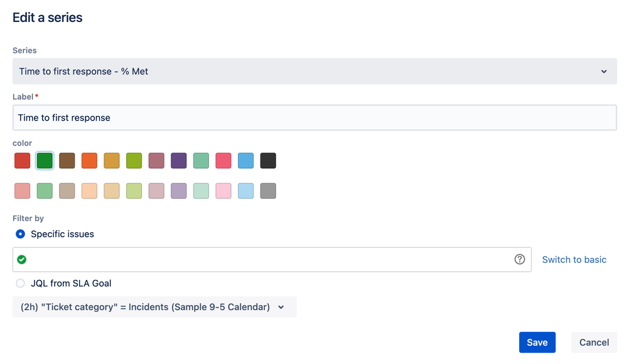The width and height of the screenshot is (627, 364).
Task: Select the orange color swatch
Action: [89, 161]
